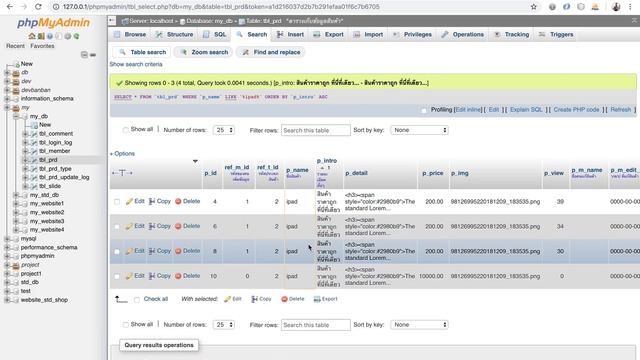Click red Delete icon for row p_id 8
Image resolution: width=640 pixels, height=360 pixels.
coord(178,251)
